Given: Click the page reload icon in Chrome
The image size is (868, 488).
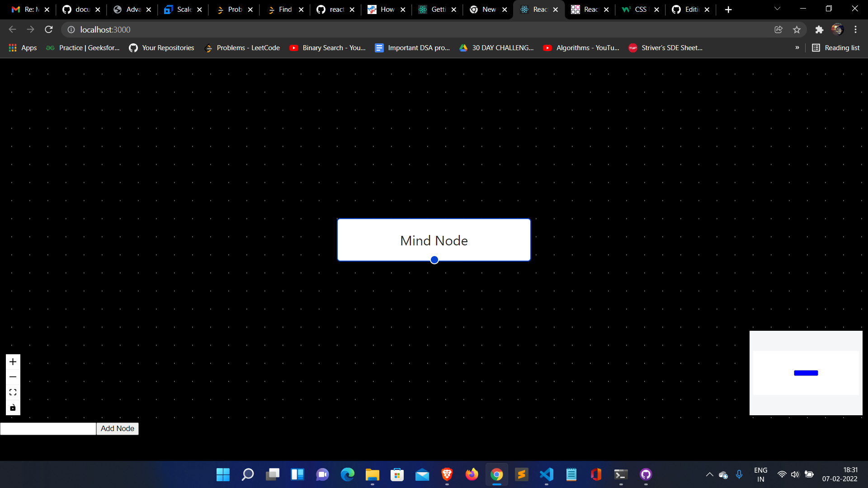Looking at the screenshot, I should (x=48, y=29).
